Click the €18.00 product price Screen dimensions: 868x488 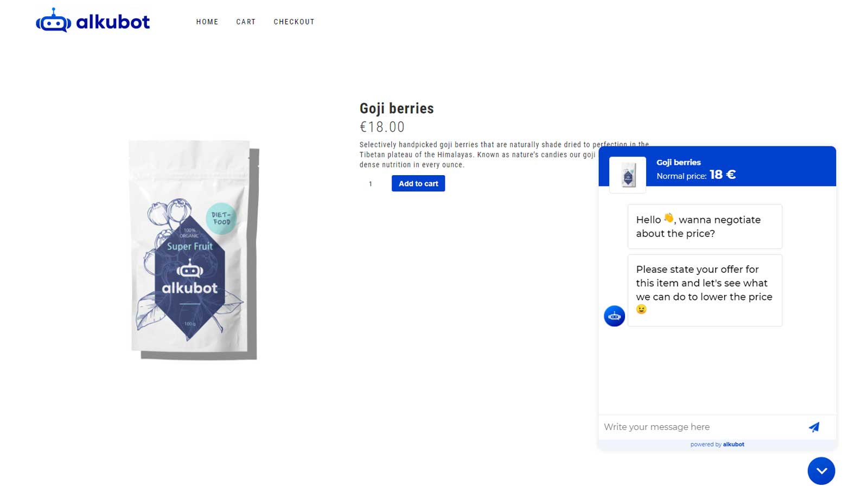pos(382,127)
